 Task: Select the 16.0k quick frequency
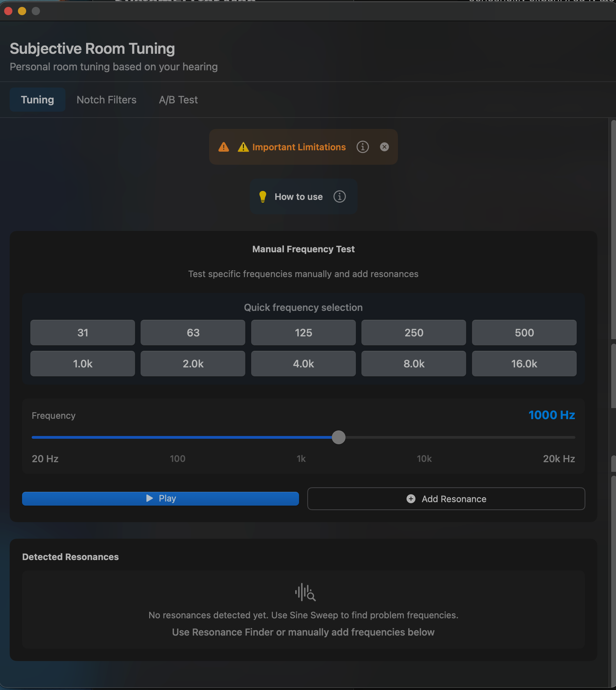(x=524, y=364)
